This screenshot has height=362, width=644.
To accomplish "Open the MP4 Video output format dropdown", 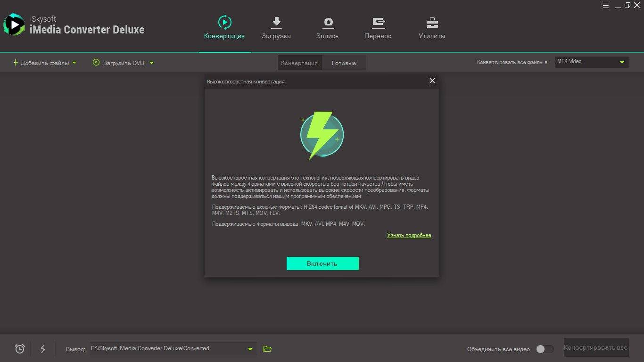I will pyautogui.click(x=592, y=62).
